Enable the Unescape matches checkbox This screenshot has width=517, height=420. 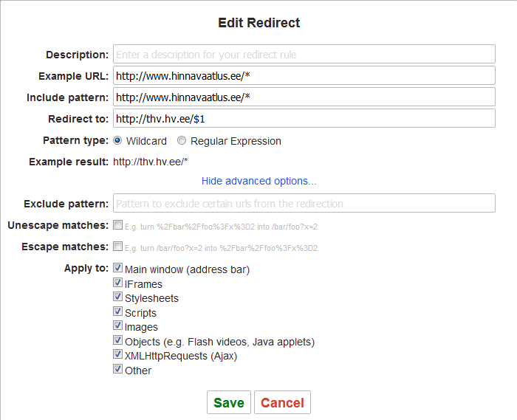point(117,225)
